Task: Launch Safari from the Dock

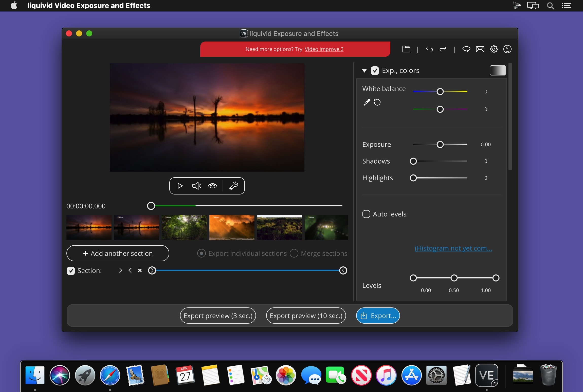Action: 110,375
